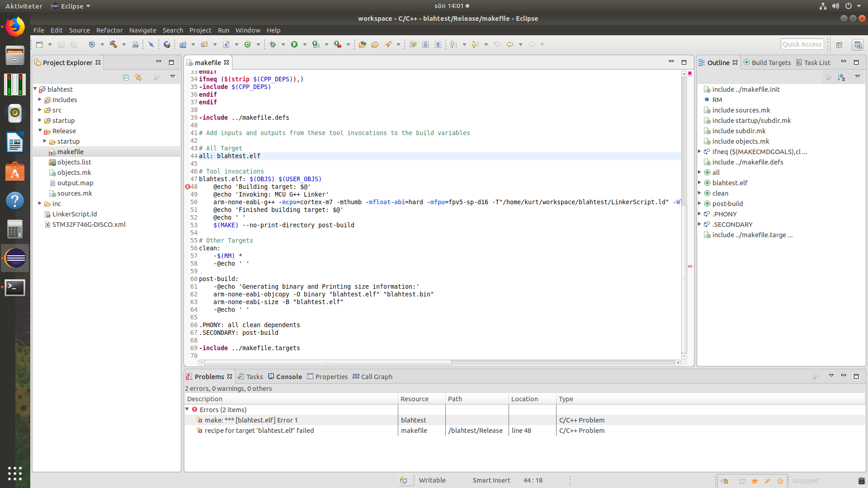
Task: Open the Project menu
Action: pos(200,30)
